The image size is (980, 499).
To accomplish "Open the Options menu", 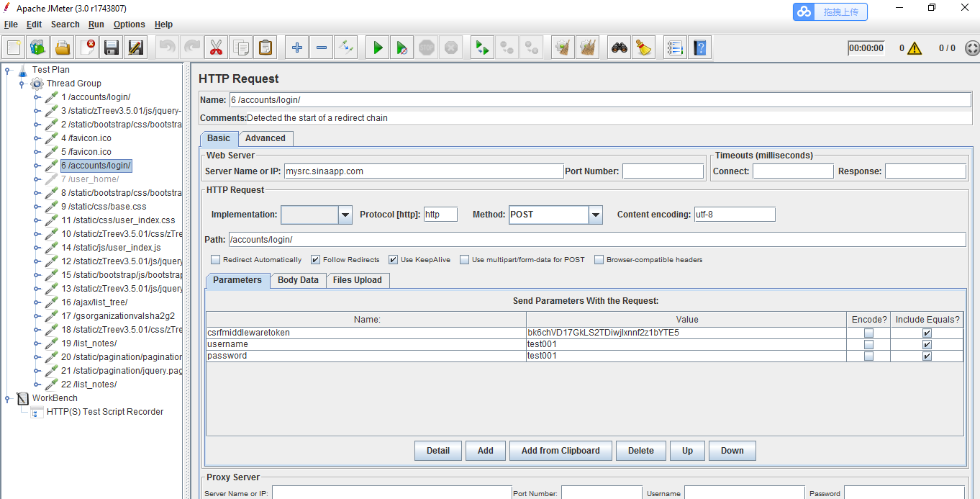I will click(130, 24).
